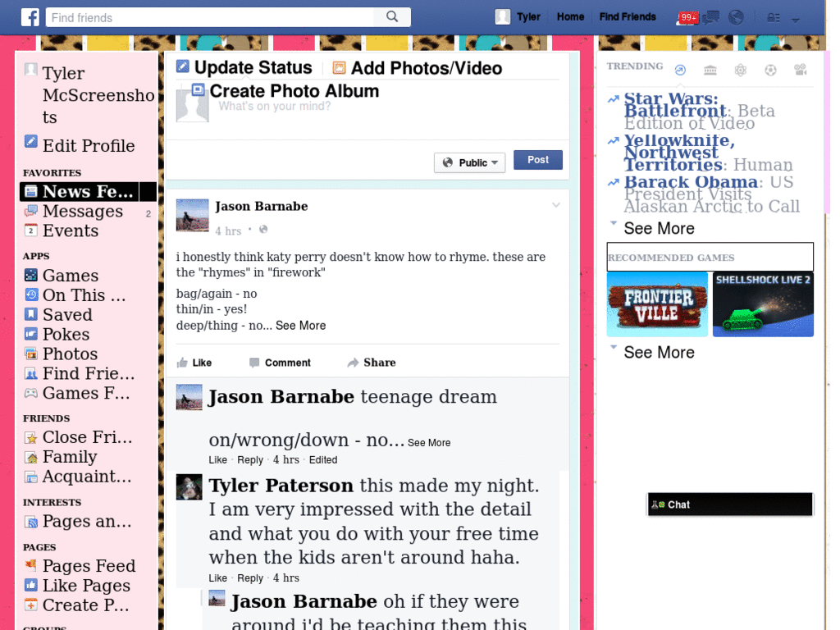Screen dimensions: 840x630
Task: Click the Events calendar icon
Action: point(31,231)
